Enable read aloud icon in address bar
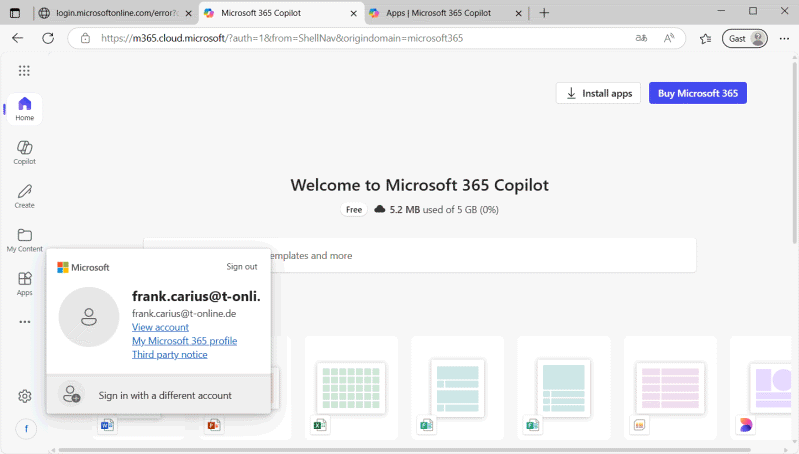Viewport: 799px width, 454px height. coord(669,38)
